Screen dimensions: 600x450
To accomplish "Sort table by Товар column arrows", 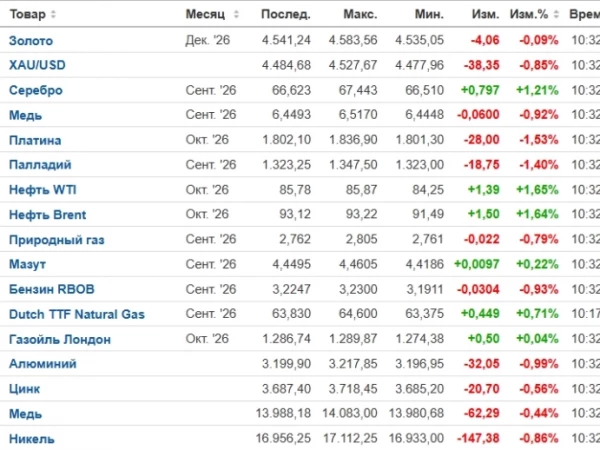I will (x=53, y=15).
